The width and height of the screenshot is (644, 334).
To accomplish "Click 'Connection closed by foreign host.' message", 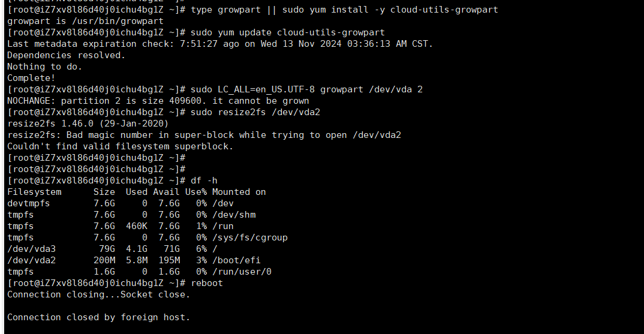I will 98,317.
